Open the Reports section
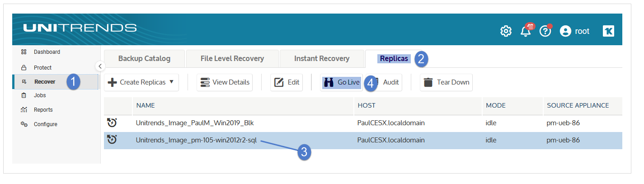The height and width of the screenshot is (184, 644). point(43,110)
